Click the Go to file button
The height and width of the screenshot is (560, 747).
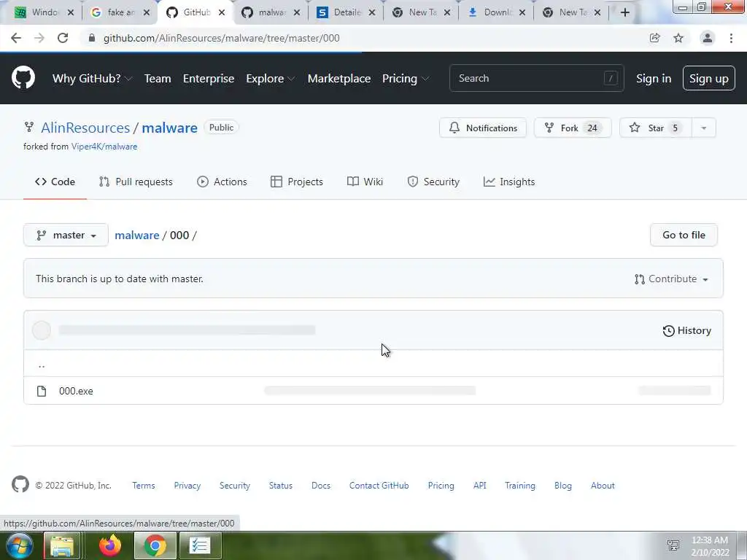pyautogui.click(x=684, y=235)
